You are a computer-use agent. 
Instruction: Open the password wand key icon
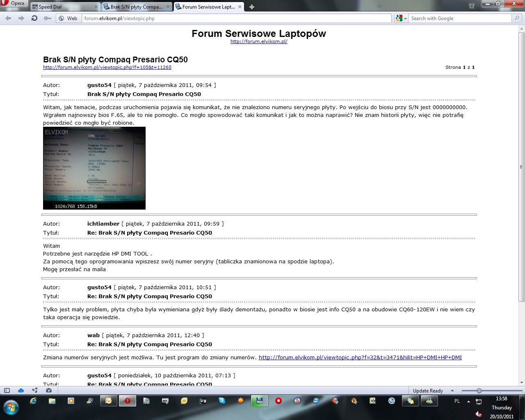[48, 18]
